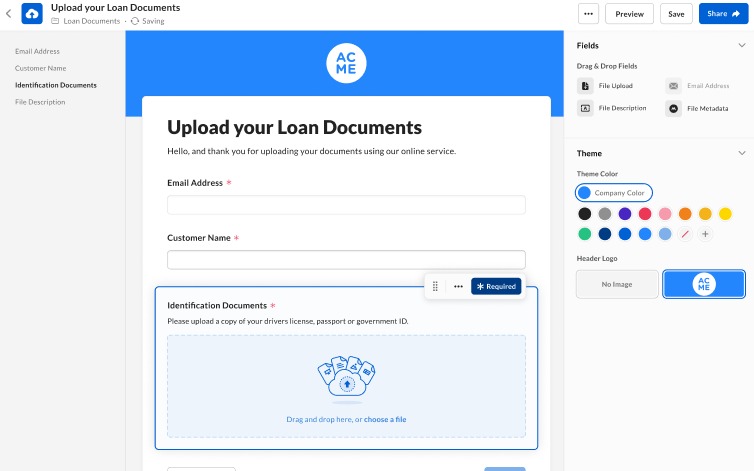Viewport: 754px width, 471px height.
Task: Click the back arrow in the header
Action: (x=9, y=14)
